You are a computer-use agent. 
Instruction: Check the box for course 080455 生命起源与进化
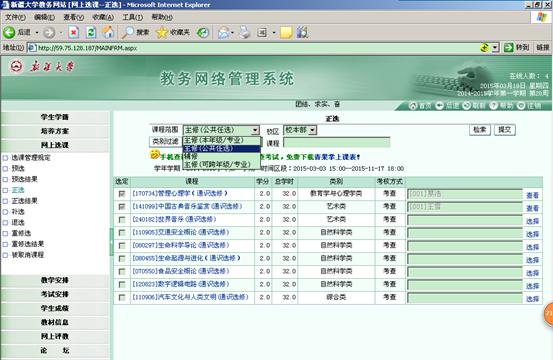[x=122, y=258]
